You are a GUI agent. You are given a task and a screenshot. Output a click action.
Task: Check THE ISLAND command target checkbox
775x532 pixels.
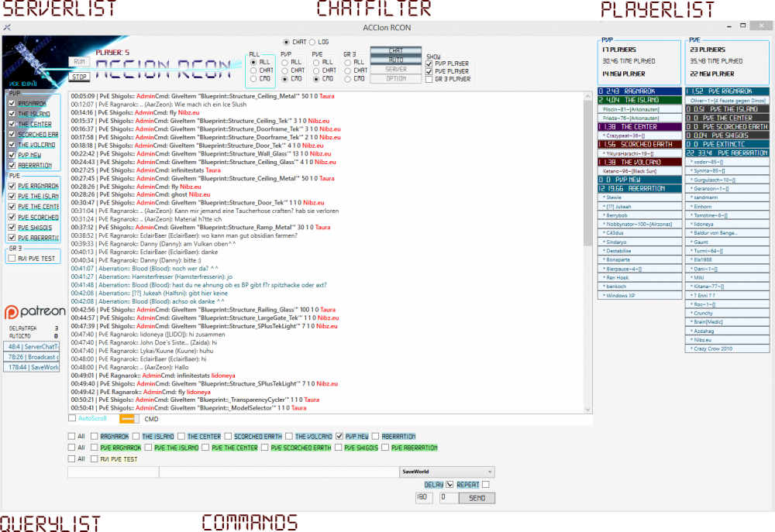[x=136, y=436]
